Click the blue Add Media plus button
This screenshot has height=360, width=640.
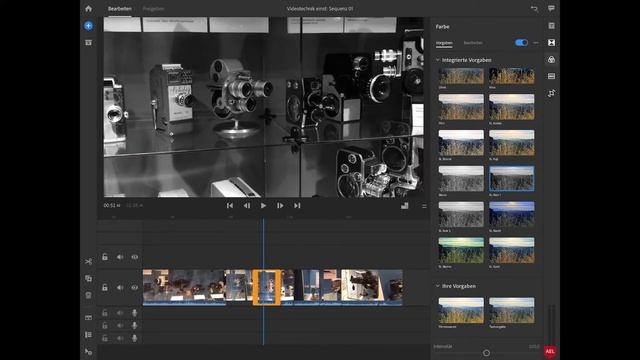[88, 26]
